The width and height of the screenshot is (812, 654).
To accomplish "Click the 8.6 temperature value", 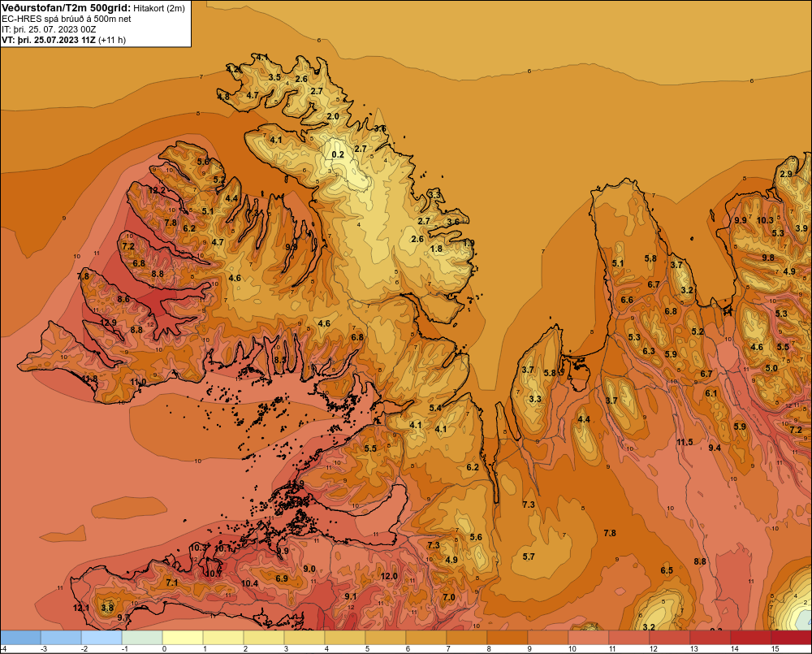I will [x=123, y=299].
